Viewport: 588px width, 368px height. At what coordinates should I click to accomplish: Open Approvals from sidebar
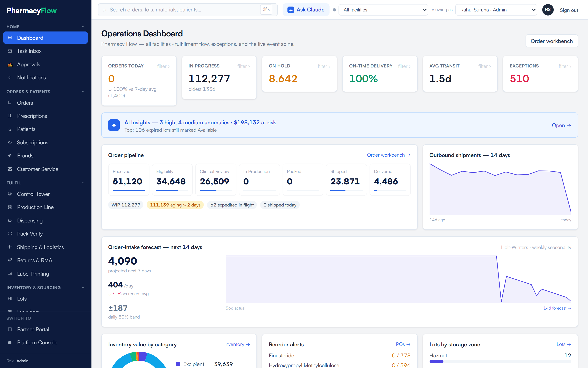[46, 64]
